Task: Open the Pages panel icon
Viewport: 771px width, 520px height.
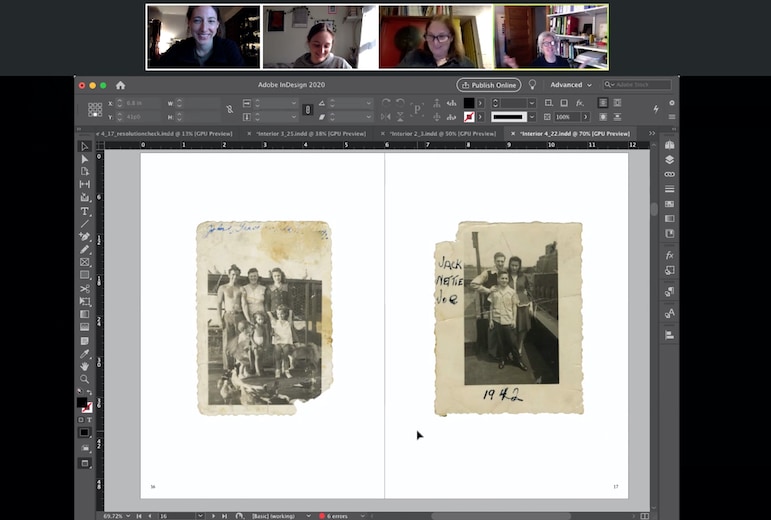Action: 669,145
